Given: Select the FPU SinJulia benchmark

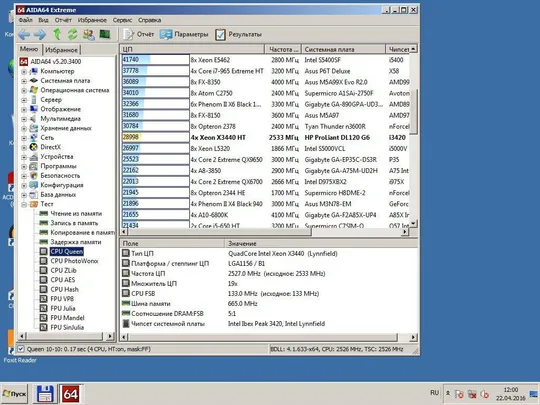Looking at the screenshot, I should point(67,327).
